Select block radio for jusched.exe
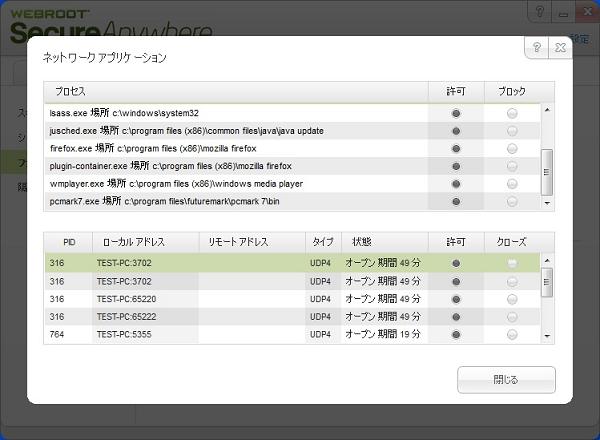This screenshot has height=440, width=600. pyautogui.click(x=512, y=131)
